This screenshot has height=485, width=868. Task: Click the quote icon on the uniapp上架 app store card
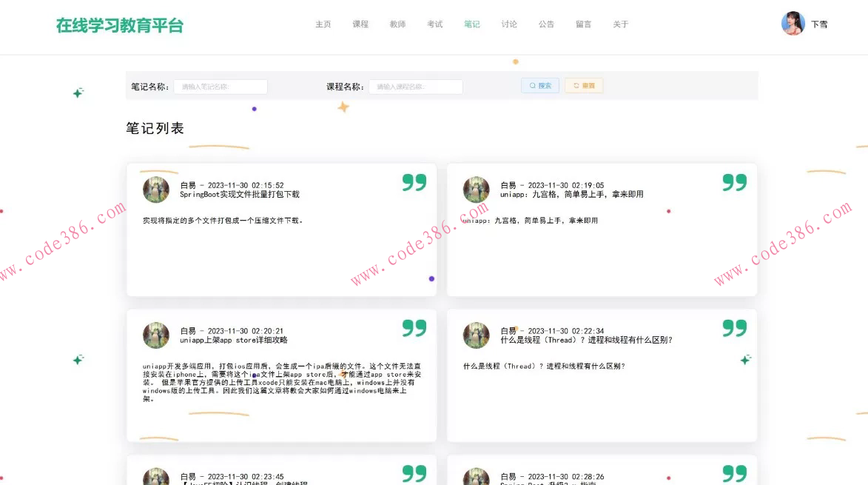(x=414, y=327)
